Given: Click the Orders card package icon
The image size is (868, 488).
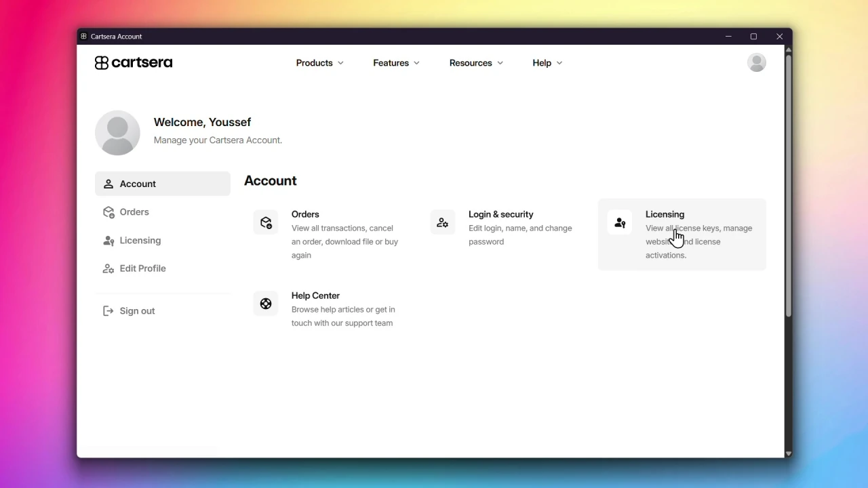Looking at the screenshot, I should click(x=266, y=222).
